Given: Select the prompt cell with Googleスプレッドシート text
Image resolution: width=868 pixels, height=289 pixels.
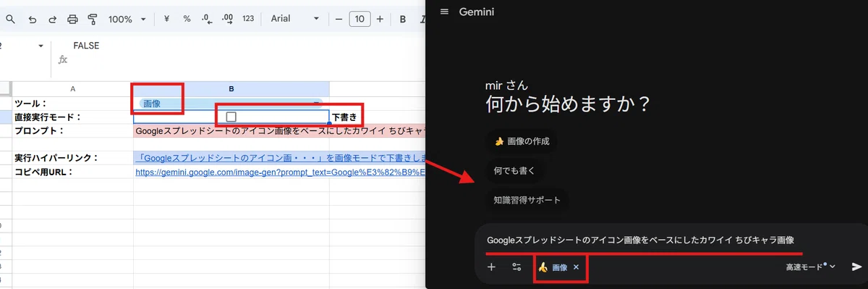Looking at the screenshot, I should [x=279, y=130].
